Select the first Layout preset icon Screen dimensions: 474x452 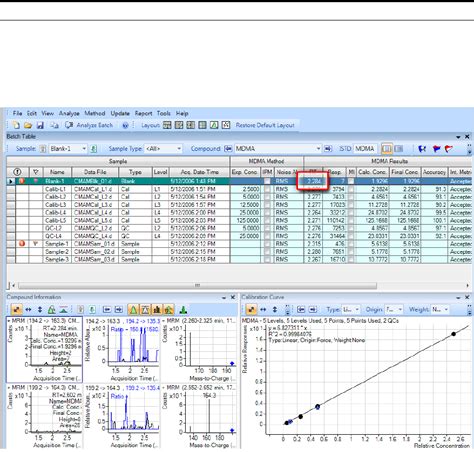coord(167,125)
